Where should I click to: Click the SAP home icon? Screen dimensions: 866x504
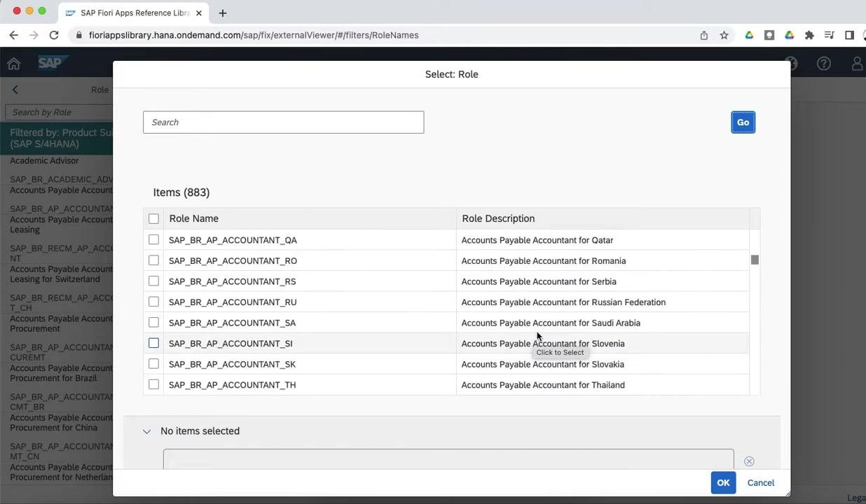click(14, 64)
